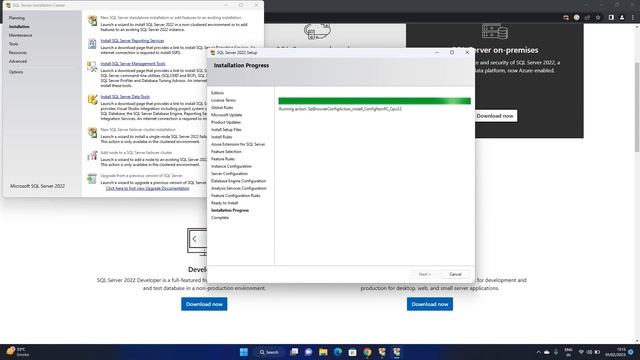Click the Reporting Services install icon

[x=92, y=43]
